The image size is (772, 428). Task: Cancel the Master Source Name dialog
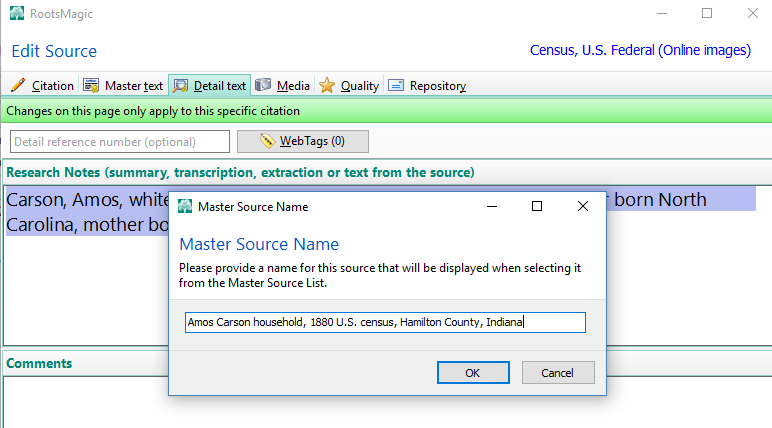tap(558, 373)
